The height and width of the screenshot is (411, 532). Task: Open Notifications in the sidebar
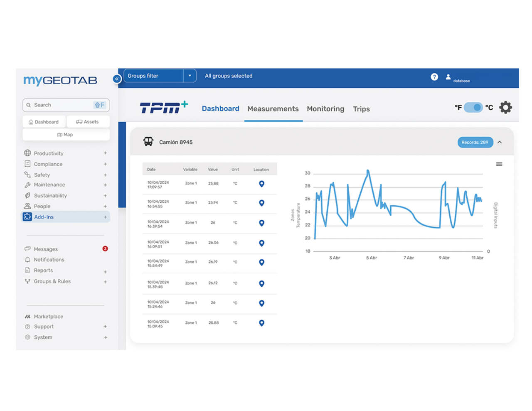coord(49,260)
